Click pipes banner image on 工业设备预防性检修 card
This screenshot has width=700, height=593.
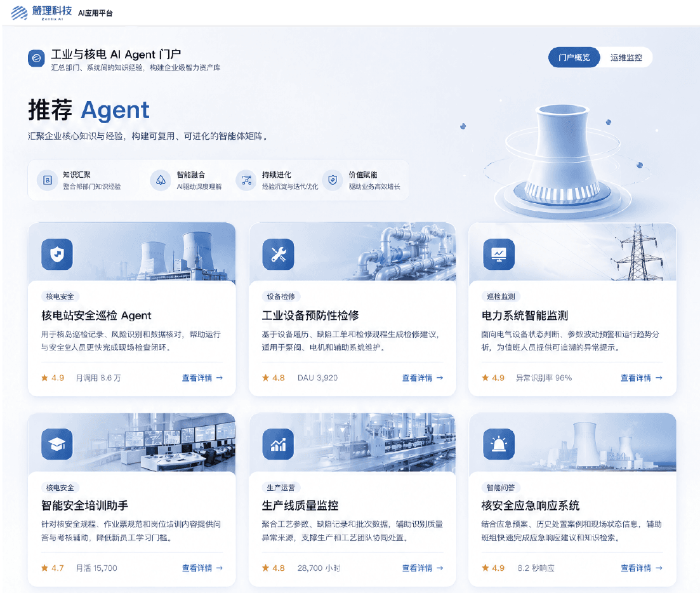(x=353, y=251)
